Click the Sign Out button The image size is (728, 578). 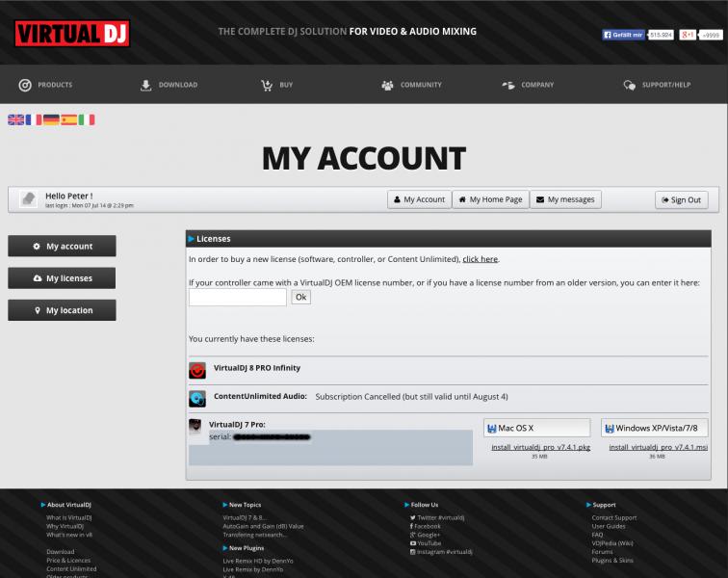click(x=682, y=199)
